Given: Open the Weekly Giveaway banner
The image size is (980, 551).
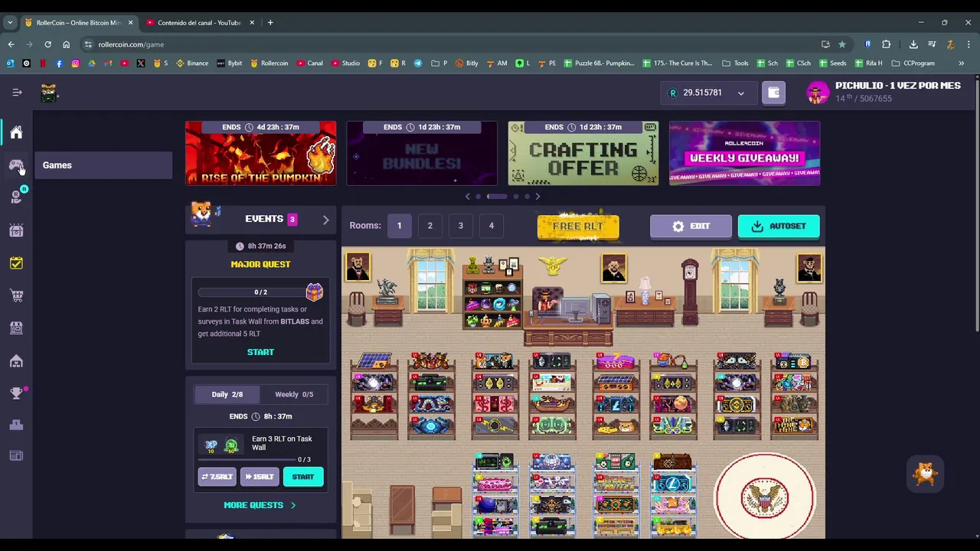Looking at the screenshot, I should (744, 153).
